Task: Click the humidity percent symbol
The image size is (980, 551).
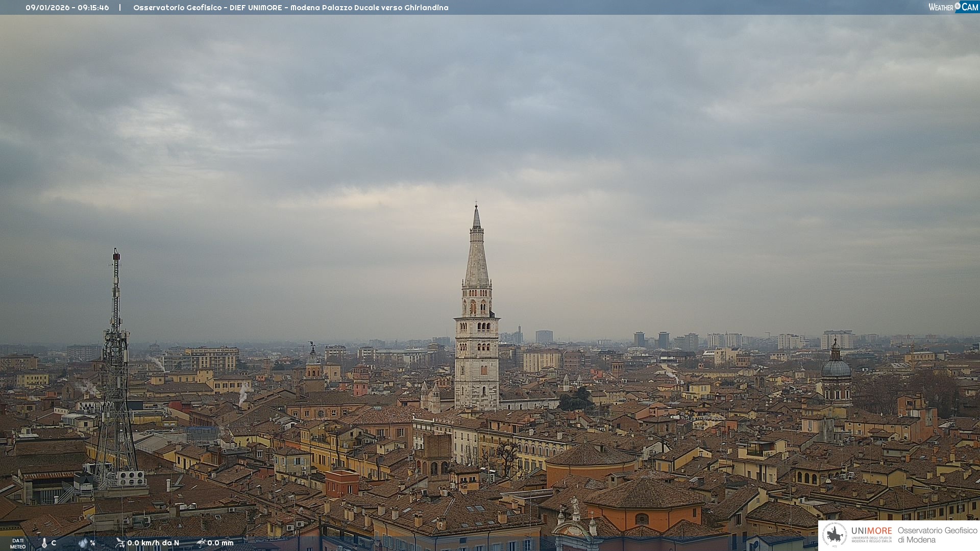Action: [92, 543]
